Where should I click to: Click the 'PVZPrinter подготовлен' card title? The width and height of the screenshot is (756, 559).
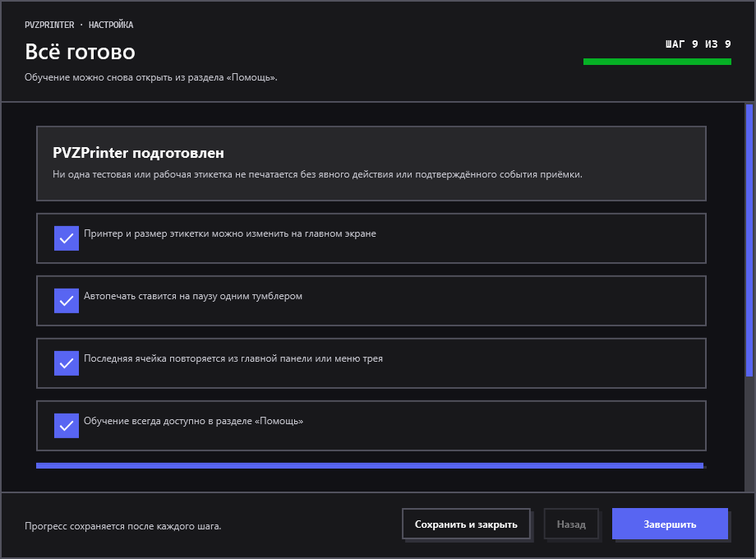pyautogui.click(x=138, y=153)
